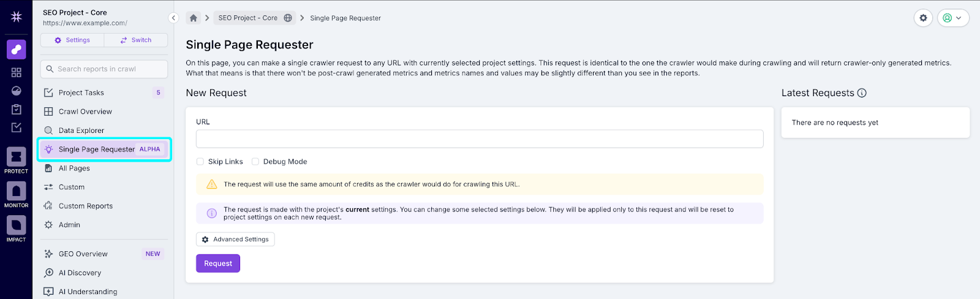Click the logo icon at top of left rail
This screenshot has height=299, width=980.
[17, 17]
